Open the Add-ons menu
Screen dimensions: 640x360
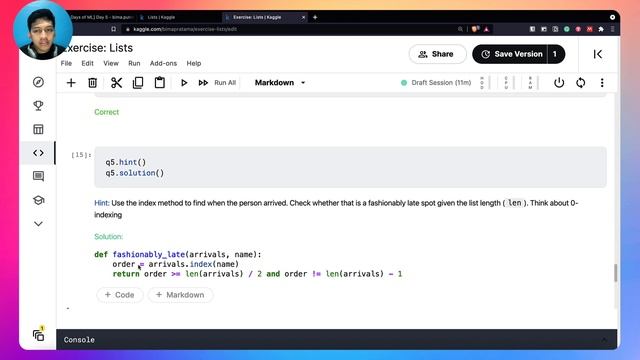(x=163, y=63)
